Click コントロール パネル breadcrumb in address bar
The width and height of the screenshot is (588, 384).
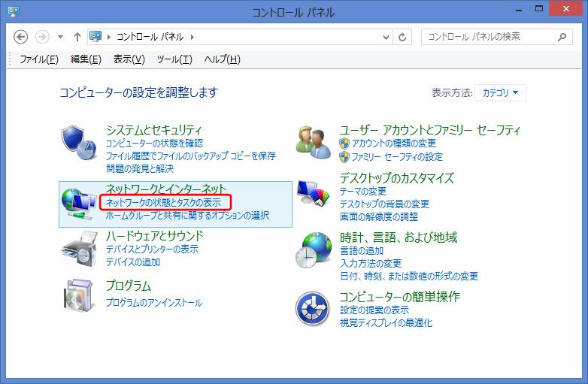point(150,37)
